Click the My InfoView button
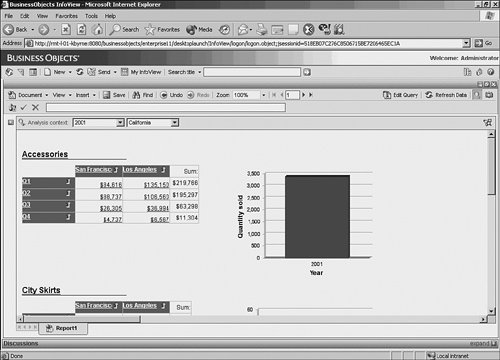This screenshot has height=360, width=500. [141, 72]
